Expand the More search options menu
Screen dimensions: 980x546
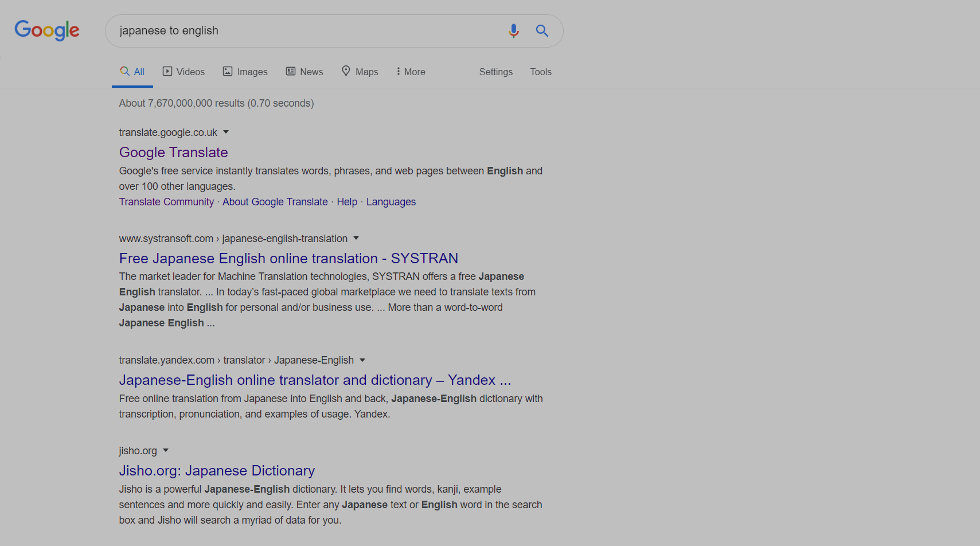[x=411, y=72]
